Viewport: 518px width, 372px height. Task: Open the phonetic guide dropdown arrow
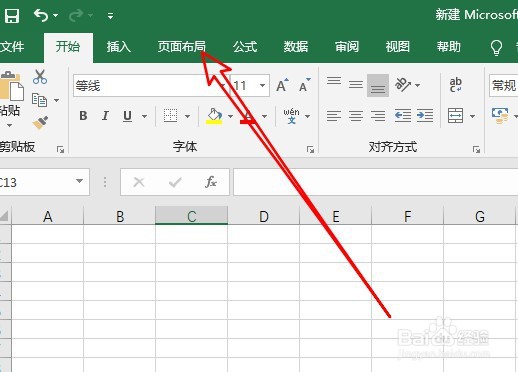307,116
